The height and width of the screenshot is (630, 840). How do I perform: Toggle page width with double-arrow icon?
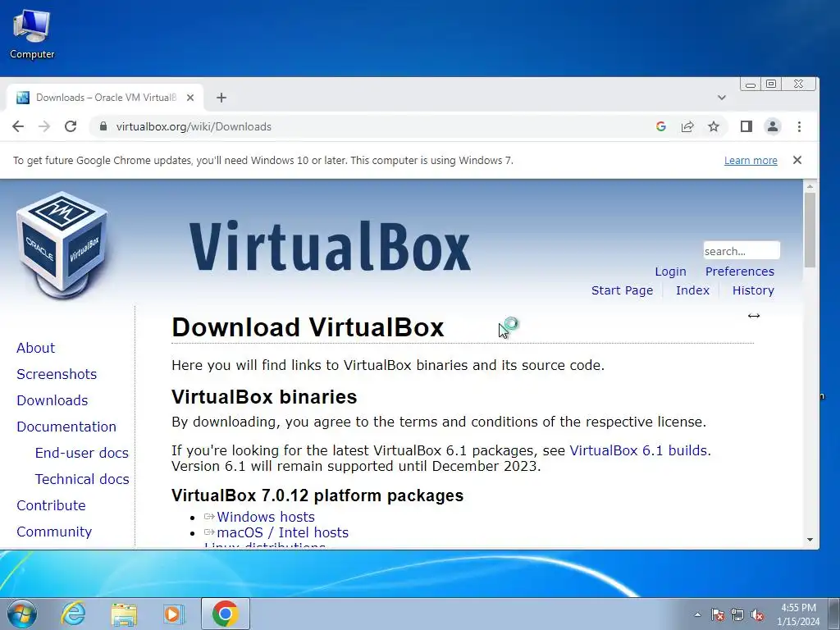[754, 316]
